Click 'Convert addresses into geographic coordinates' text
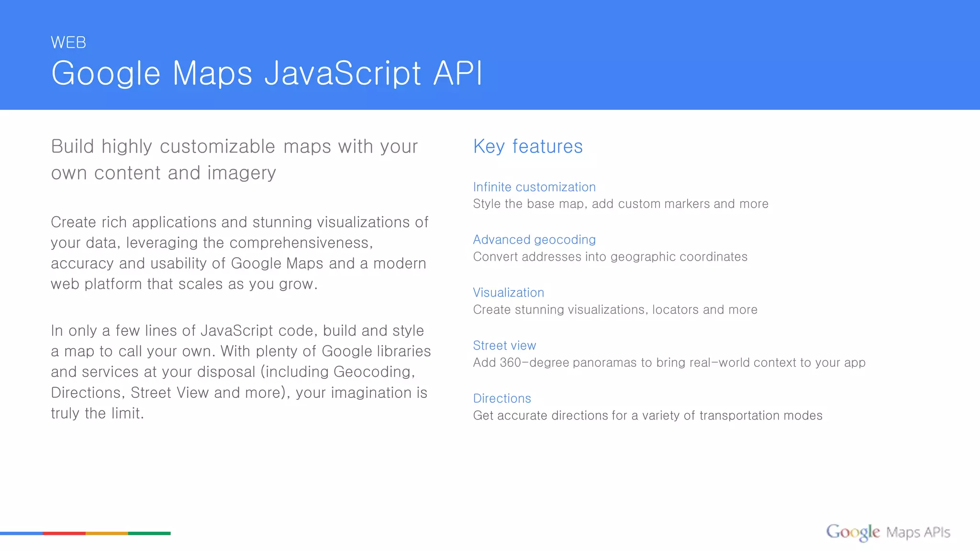The image size is (980, 551). [610, 257]
